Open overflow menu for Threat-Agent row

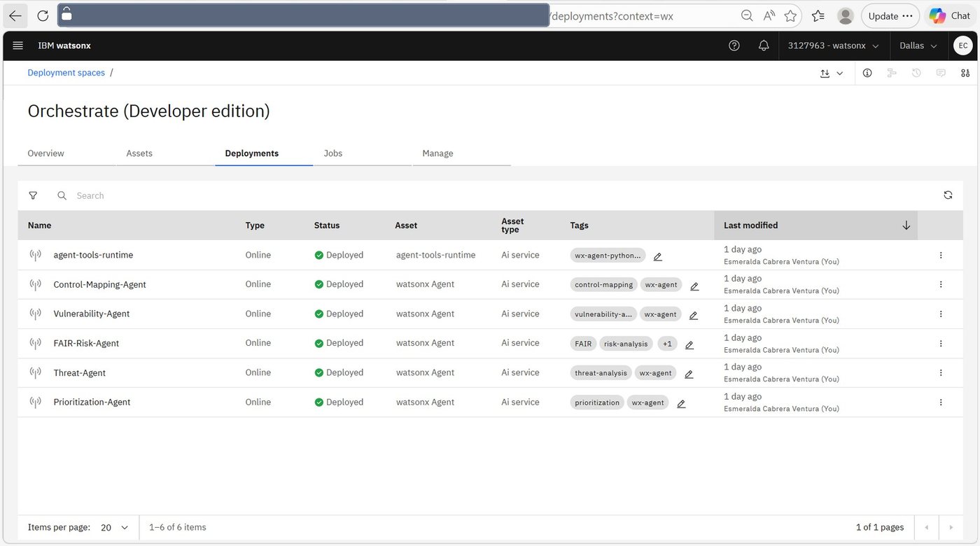941,372
